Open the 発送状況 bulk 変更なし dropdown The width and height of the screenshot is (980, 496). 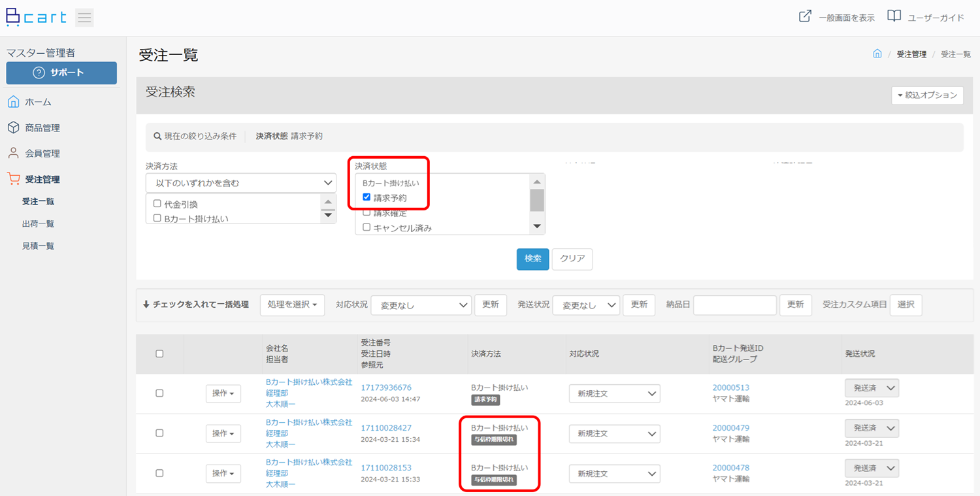coord(586,305)
